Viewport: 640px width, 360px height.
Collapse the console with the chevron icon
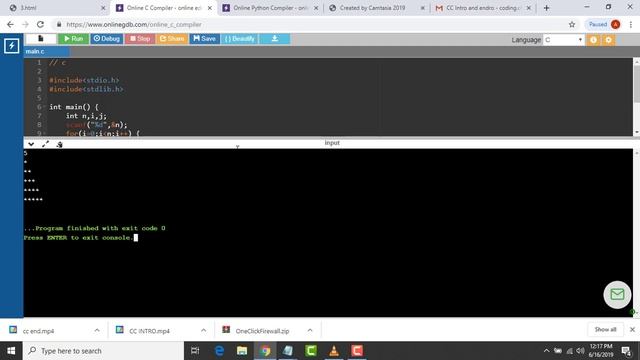pyautogui.click(x=31, y=144)
